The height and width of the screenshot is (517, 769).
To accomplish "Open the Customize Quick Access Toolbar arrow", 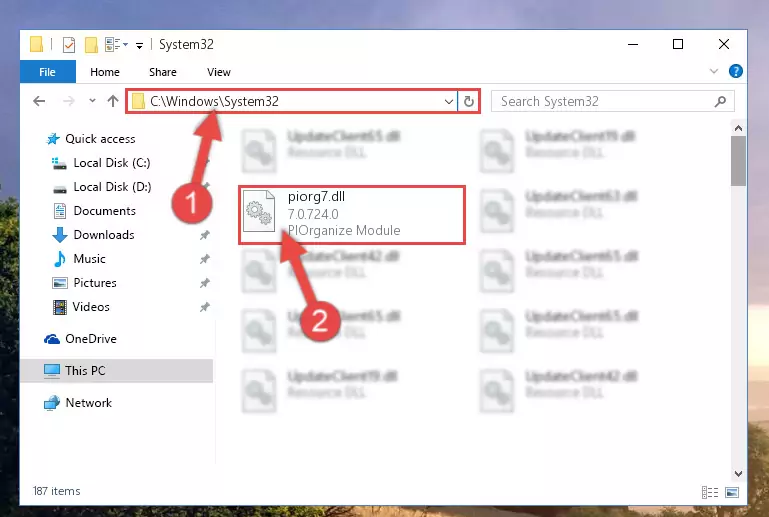I will click(139, 46).
